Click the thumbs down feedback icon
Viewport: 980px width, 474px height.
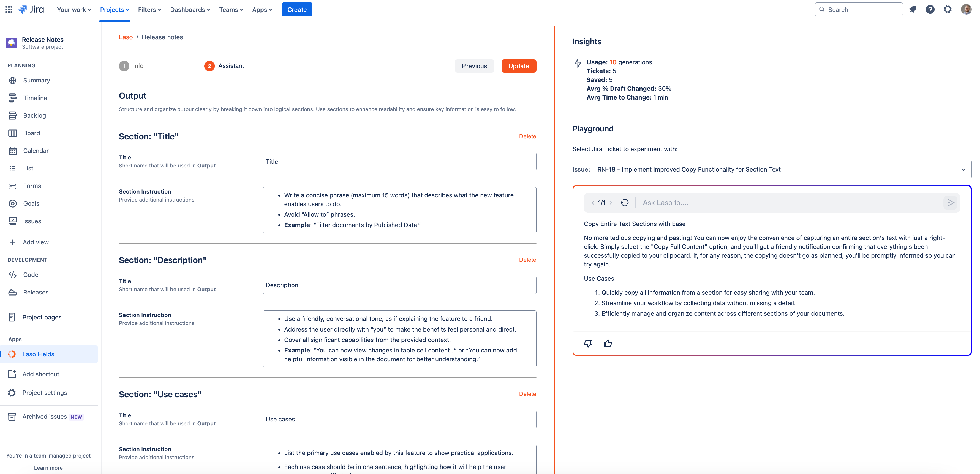pos(588,343)
